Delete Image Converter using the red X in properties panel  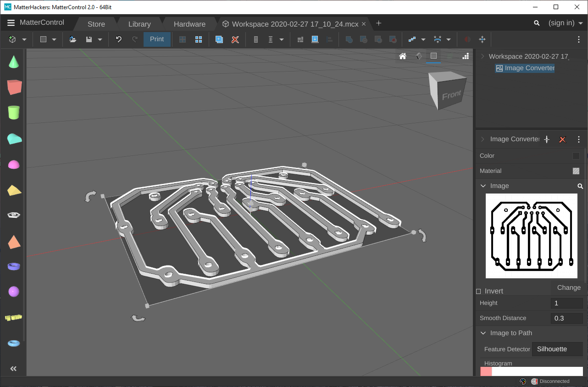click(x=562, y=139)
